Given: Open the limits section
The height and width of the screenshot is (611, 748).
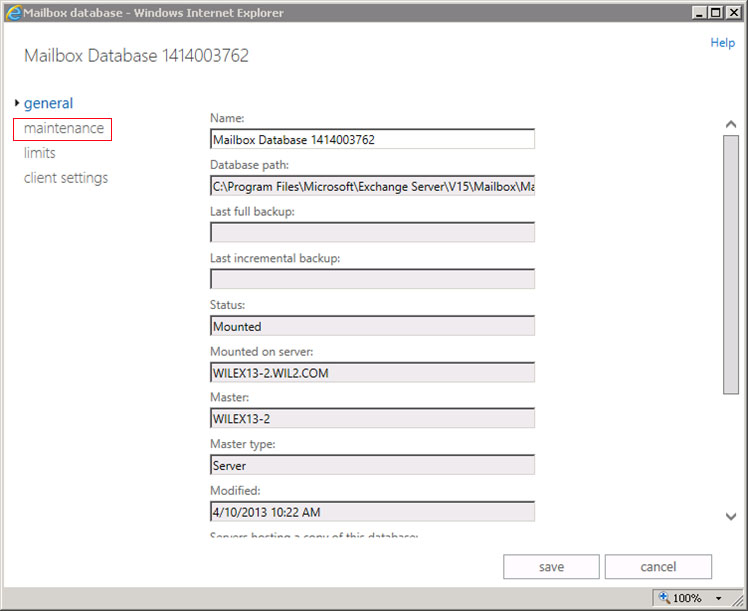Looking at the screenshot, I should [40, 153].
